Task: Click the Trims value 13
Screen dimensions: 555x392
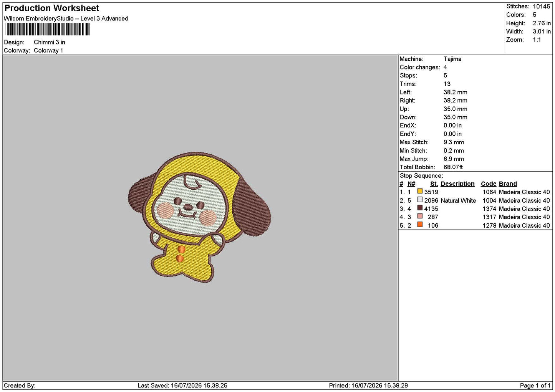Action: (447, 84)
